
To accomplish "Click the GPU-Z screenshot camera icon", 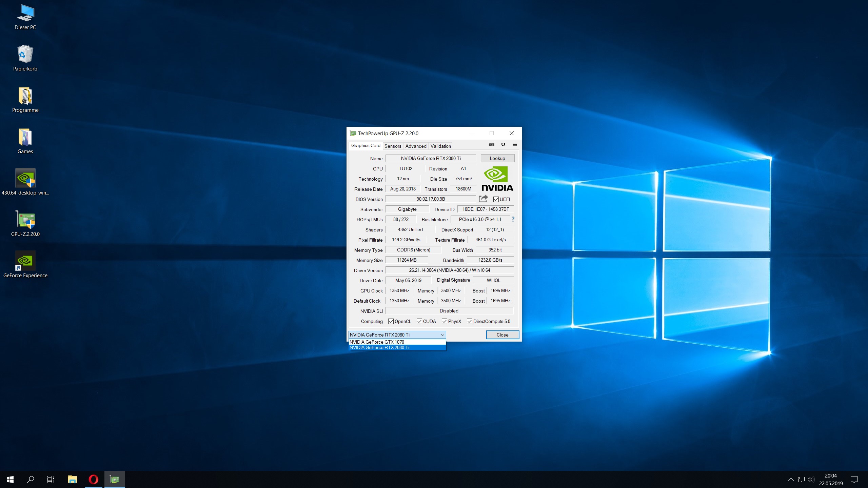I will [491, 145].
